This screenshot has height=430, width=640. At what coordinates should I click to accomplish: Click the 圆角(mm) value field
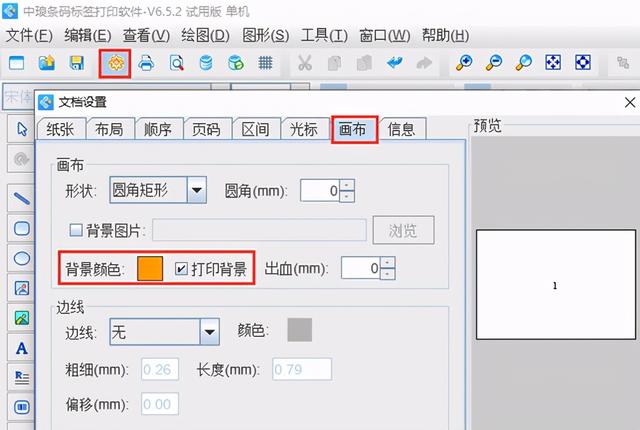(320, 191)
